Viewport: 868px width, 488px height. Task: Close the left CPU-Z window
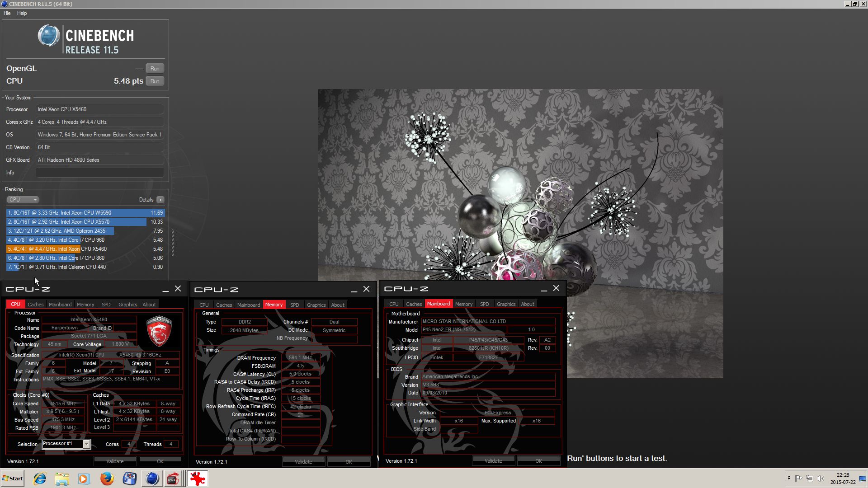pyautogui.click(x=178, y=288)
